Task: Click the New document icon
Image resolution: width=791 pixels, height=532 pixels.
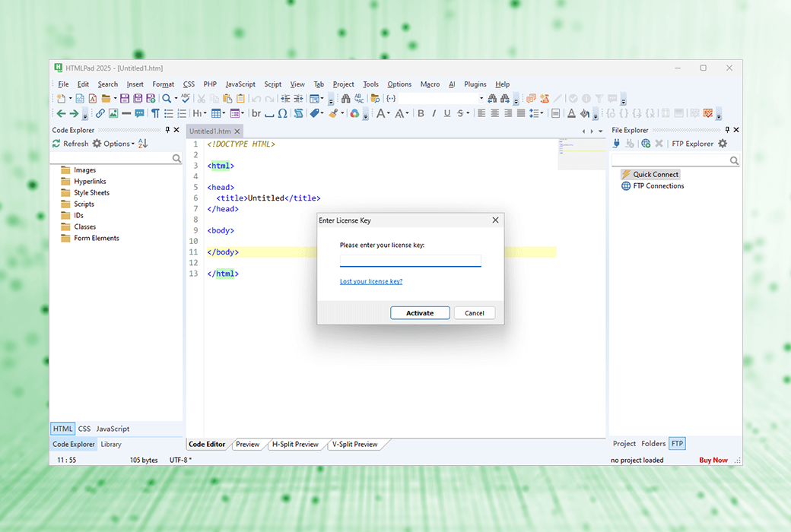Action: [x=61, y=98]
